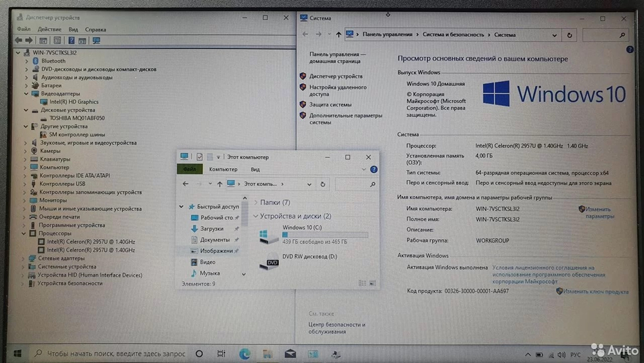Click the scan hardware monitor icon in Device Manager toolbar
The width and height of the screenshot is (644, 363).
(97, 40)
